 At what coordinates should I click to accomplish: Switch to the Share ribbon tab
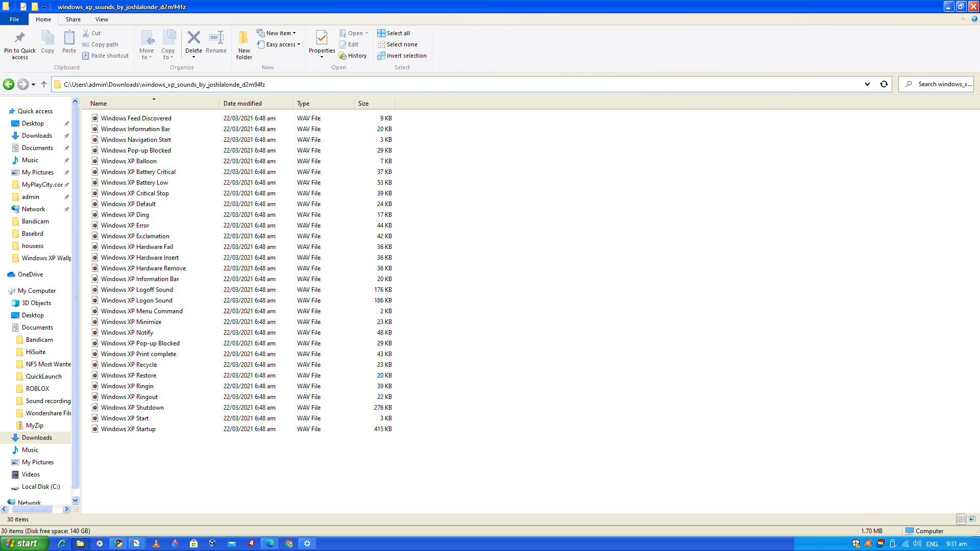73,19
